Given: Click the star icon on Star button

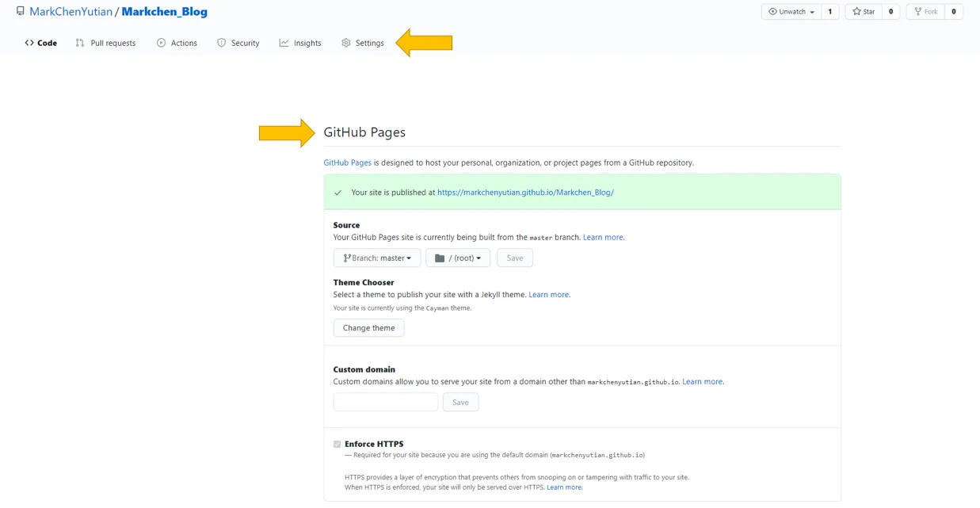Looking at the screenshot, I should point(856,12).
